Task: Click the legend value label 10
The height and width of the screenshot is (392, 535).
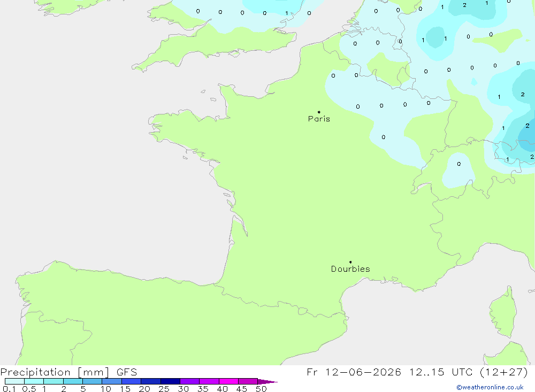Action: (x=106, y=389)
